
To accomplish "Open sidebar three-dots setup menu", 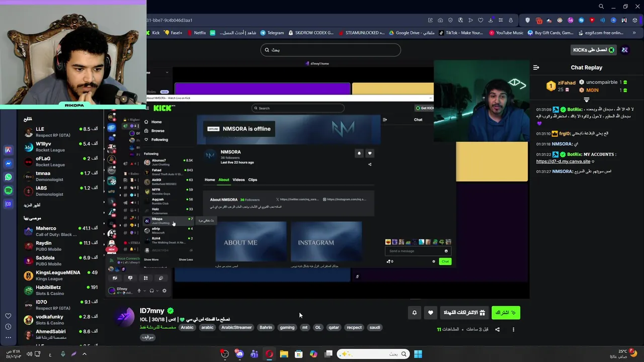I will 8,337.
